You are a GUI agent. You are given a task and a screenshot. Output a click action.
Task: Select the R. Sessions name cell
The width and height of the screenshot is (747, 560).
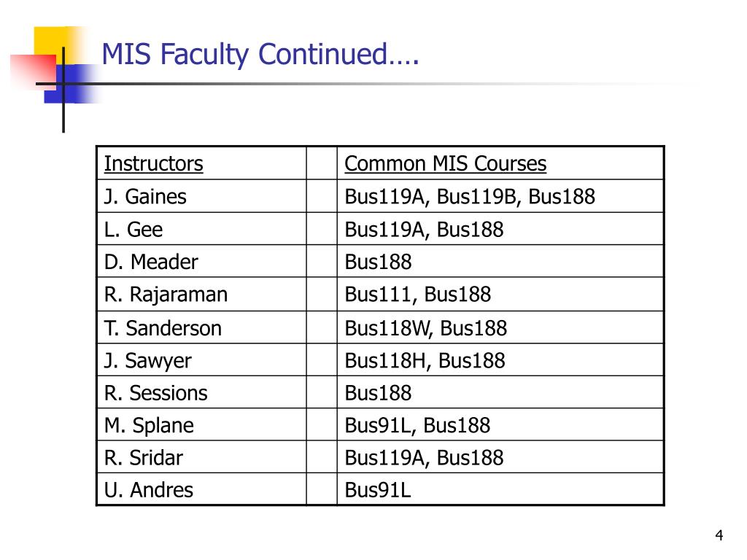[201, 392]
